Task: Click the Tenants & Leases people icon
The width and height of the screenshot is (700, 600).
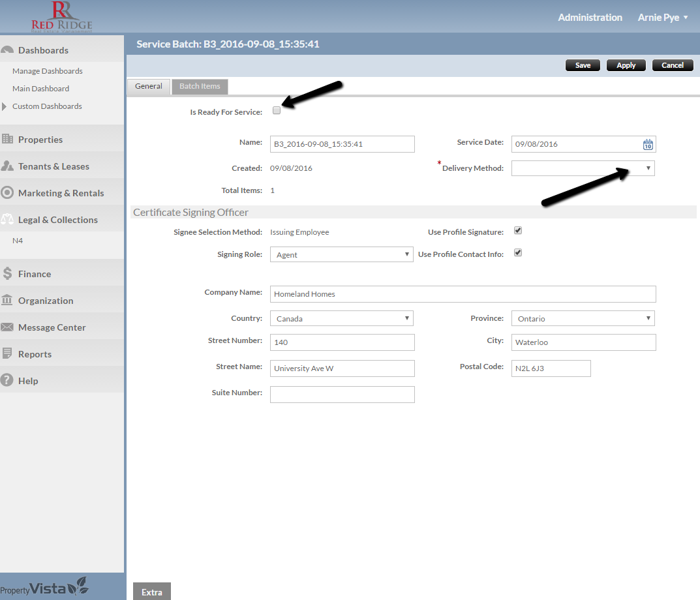Action: click(x=8, y=166)
